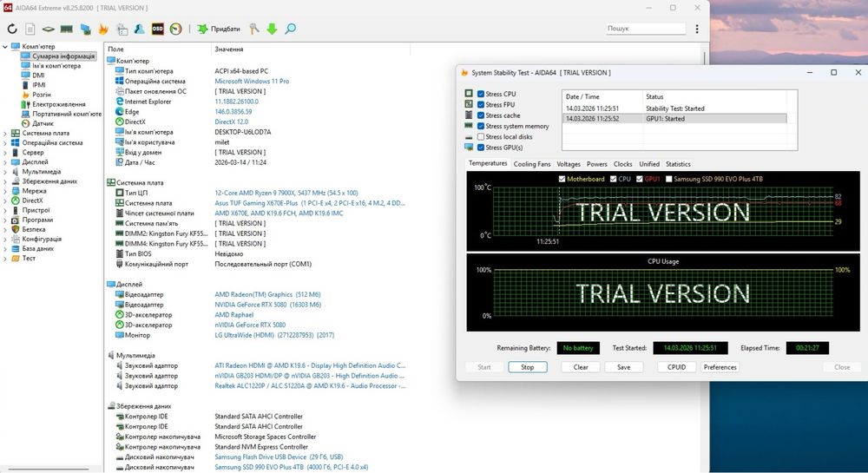Expand the Мультимедіа tree node
This screenshot has width=868, height=473.
(x=5, y=172)
